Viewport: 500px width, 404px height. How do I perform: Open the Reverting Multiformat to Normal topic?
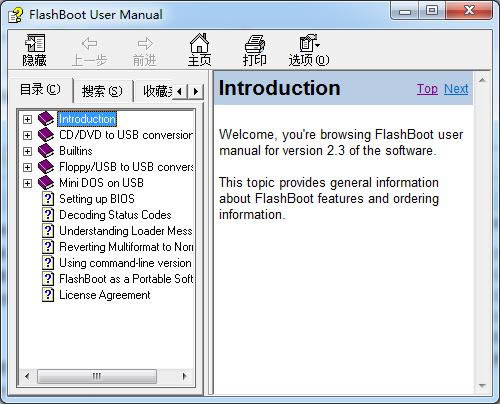click(x=126, y=247)
